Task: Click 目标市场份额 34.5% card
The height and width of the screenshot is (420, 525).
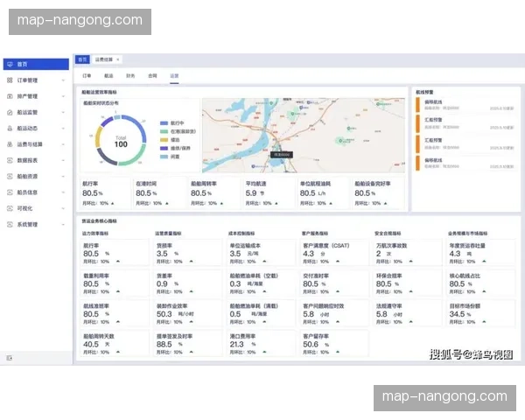Action: tap(480, 313)
